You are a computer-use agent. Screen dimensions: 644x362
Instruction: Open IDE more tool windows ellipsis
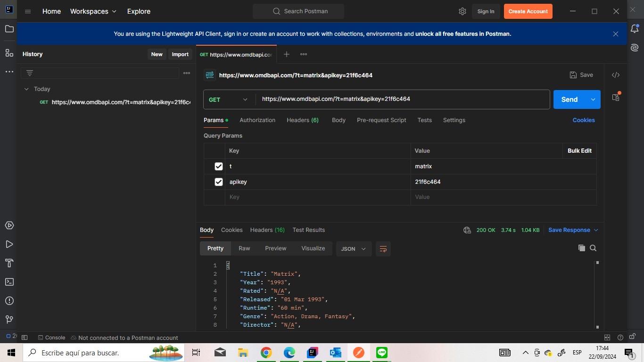click(x=9, y=72)
